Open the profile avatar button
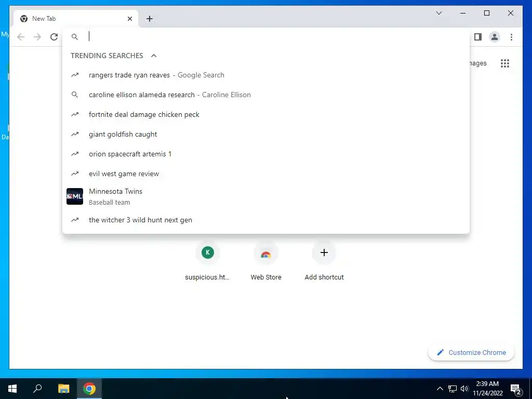This screenshot has height=399, width=532. 495,37
